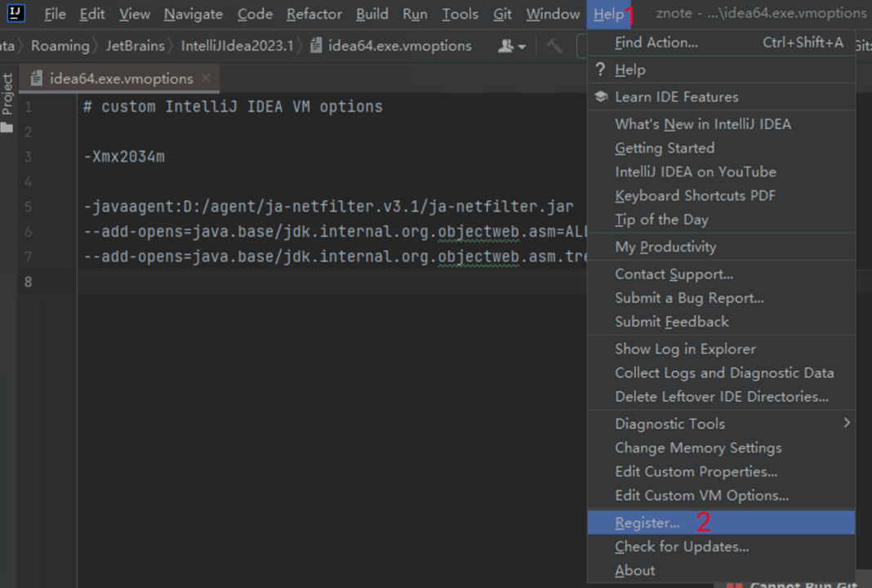Screen dimensions: 872x588
Task: Open the Git menu
Action: coord(502,14)
